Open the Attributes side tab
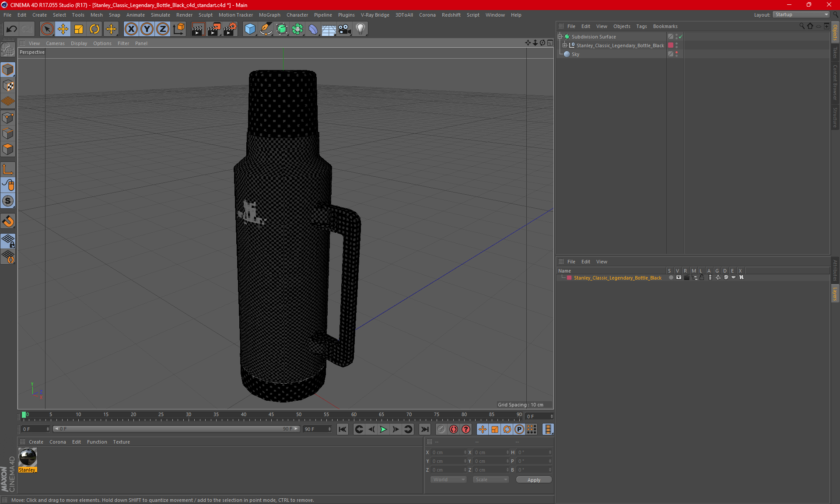The width and height of the screenshot is (840, 504). click(x=835, y=270)
